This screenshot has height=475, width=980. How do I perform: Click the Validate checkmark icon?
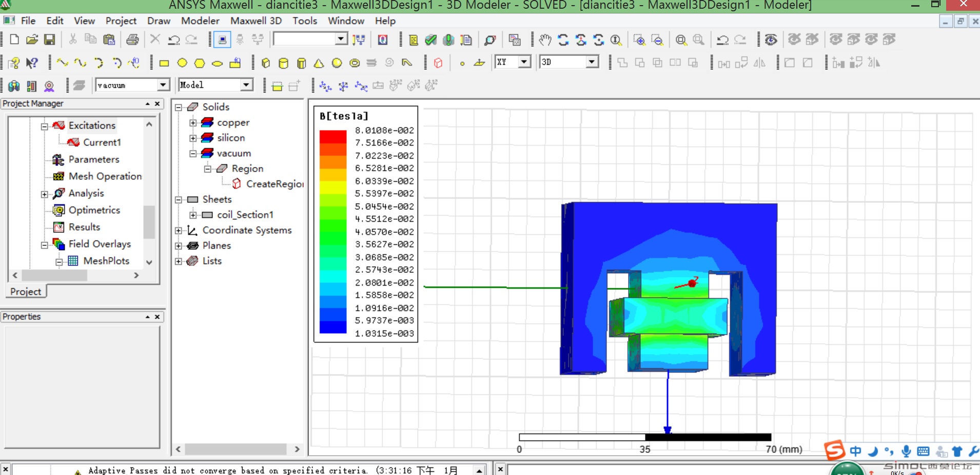click(x=431, y=39)
